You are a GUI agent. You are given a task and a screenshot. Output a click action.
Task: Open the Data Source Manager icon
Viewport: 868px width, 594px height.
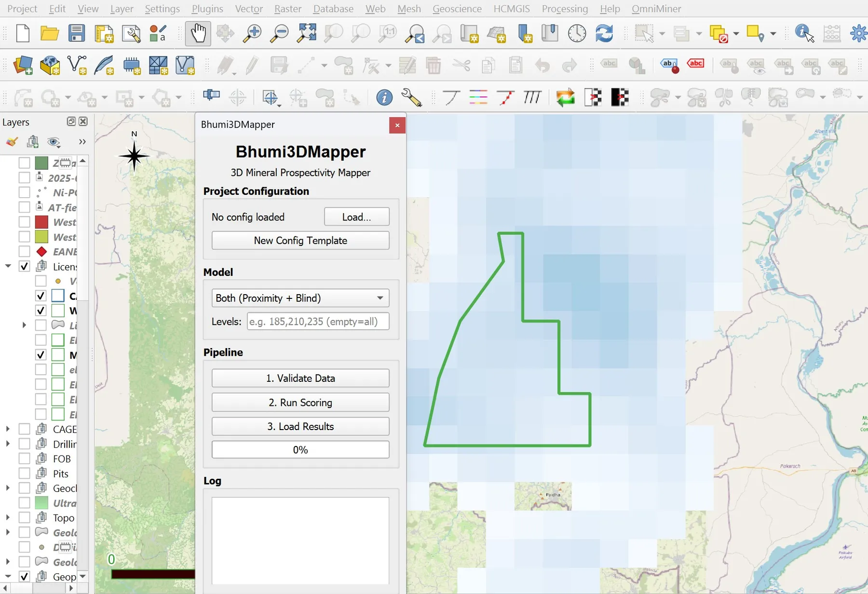tap(22, 65)
